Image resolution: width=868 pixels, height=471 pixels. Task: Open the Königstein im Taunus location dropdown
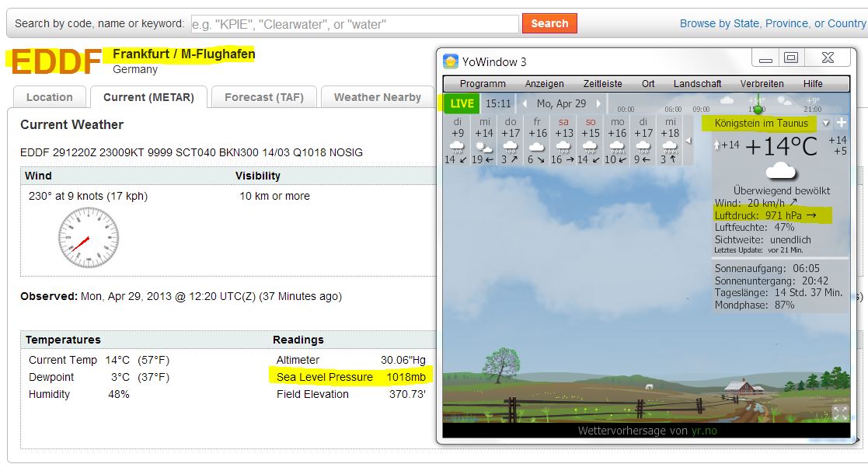[825, 123]
